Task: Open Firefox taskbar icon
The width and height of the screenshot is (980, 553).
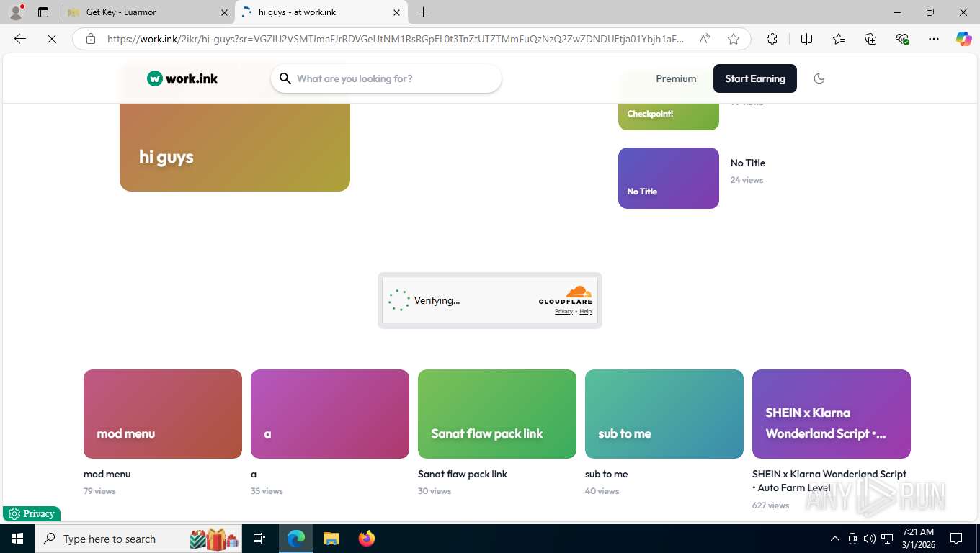Action: pyautogui.click(x=367, y=539)
